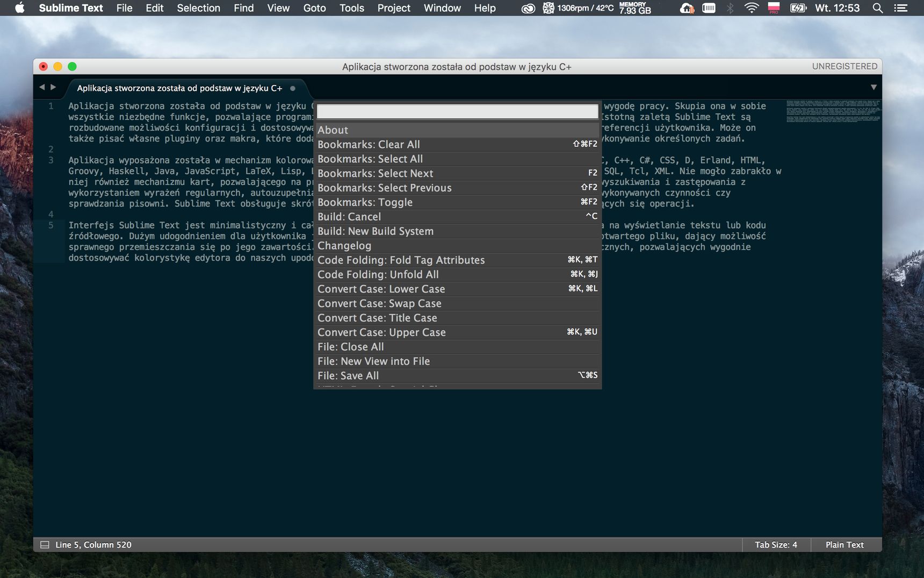Click line number 1 in the gutter
Screen dimensions: 924x578
tap(51, 106)
